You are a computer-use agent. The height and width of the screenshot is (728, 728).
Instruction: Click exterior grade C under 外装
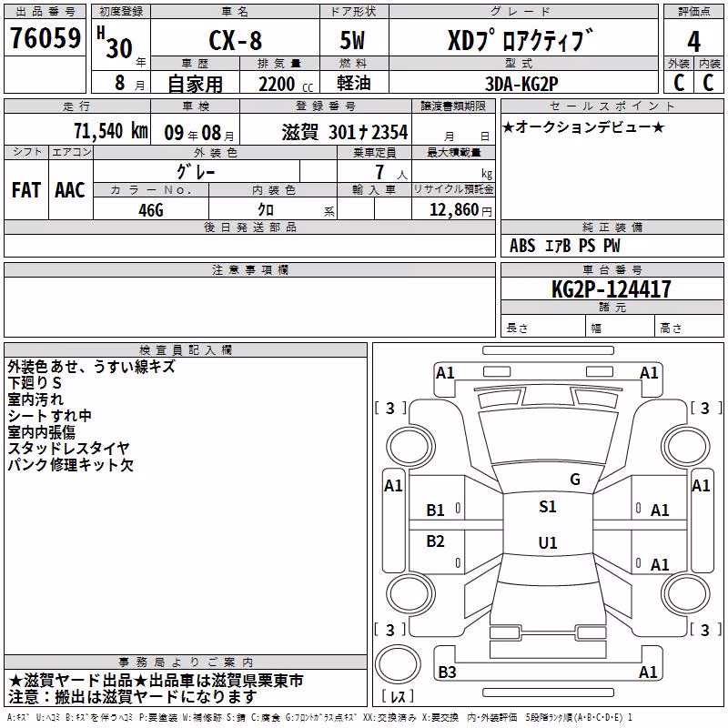coord(679,83)
